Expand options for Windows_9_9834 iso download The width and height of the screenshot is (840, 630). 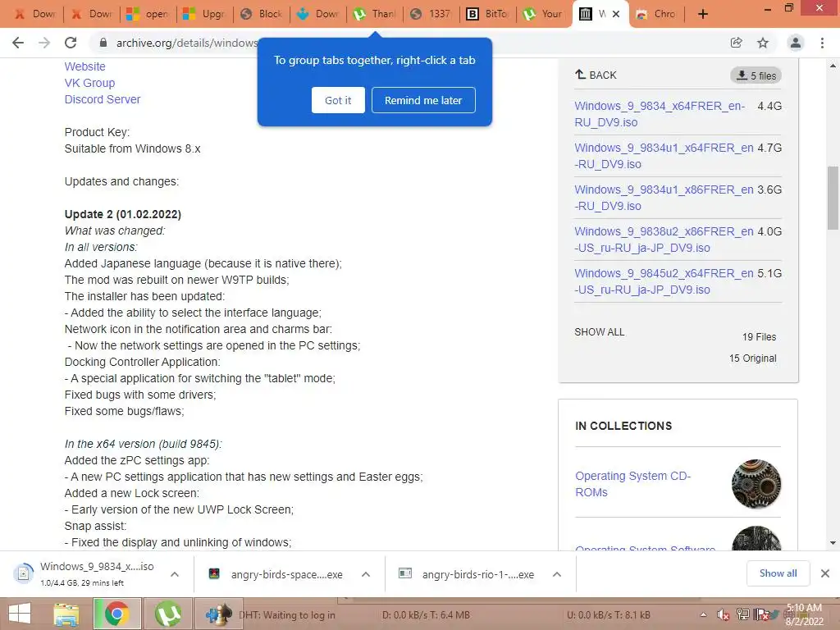pos(175,574)
